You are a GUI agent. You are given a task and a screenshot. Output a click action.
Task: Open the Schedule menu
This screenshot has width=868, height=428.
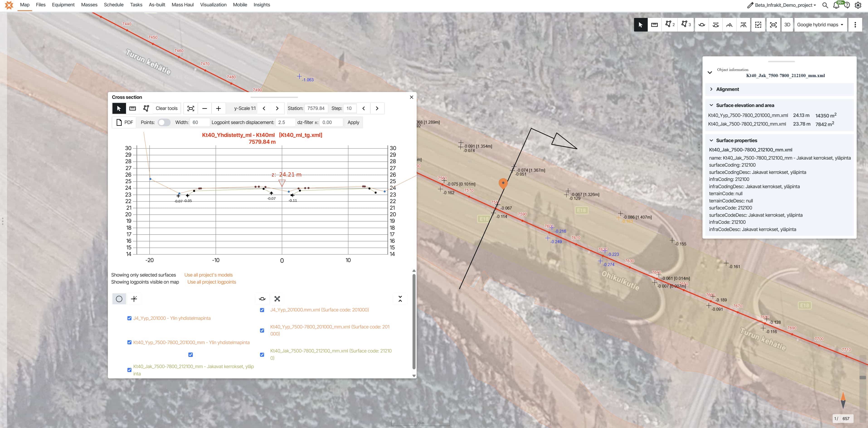[x=114, y=5]
